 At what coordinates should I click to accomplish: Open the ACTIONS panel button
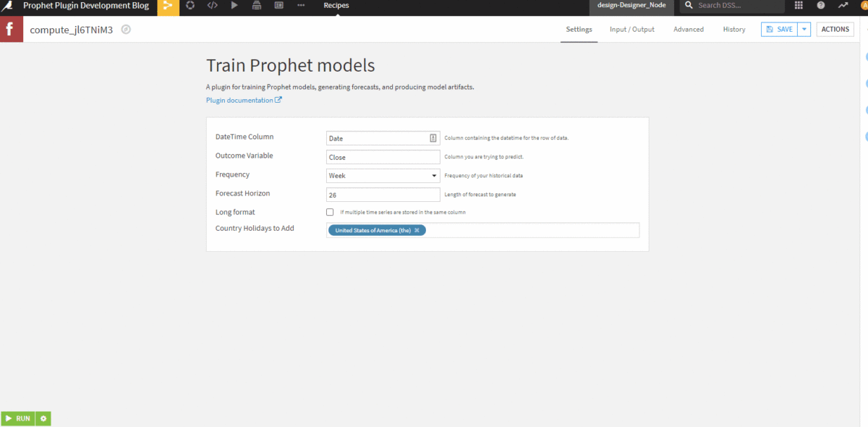coord(835,30)
